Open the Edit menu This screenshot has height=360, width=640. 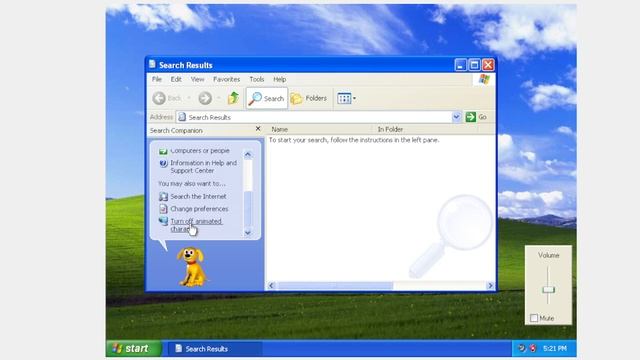tap(176, 79)
